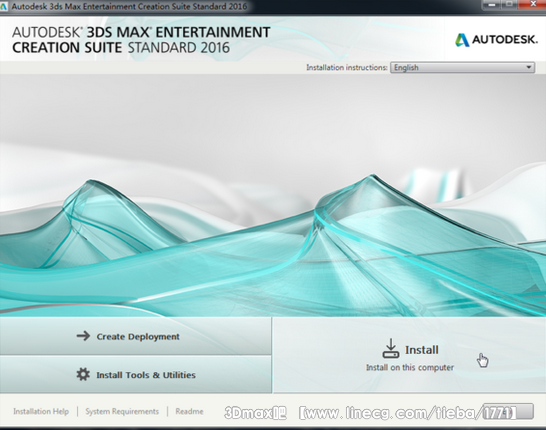546x430 pixels.
Task: Click the 3DS MAX Entertainment Creation Suite heading
Action: tap(141, 40)
